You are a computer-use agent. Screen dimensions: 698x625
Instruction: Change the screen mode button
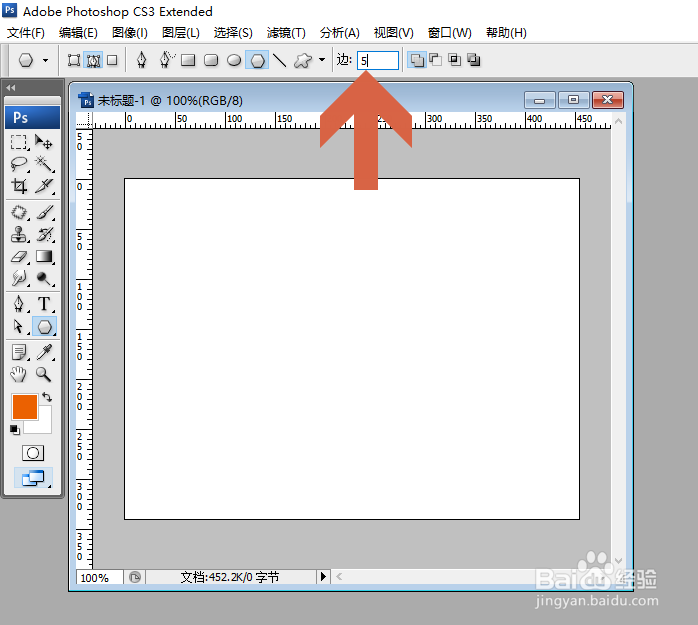tap(33, 478)
